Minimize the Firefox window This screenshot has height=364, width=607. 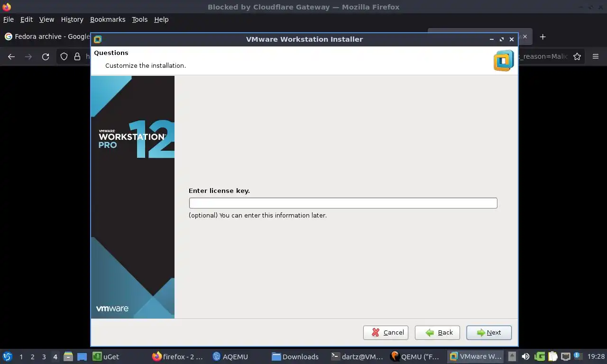click(x=581, y=7)
